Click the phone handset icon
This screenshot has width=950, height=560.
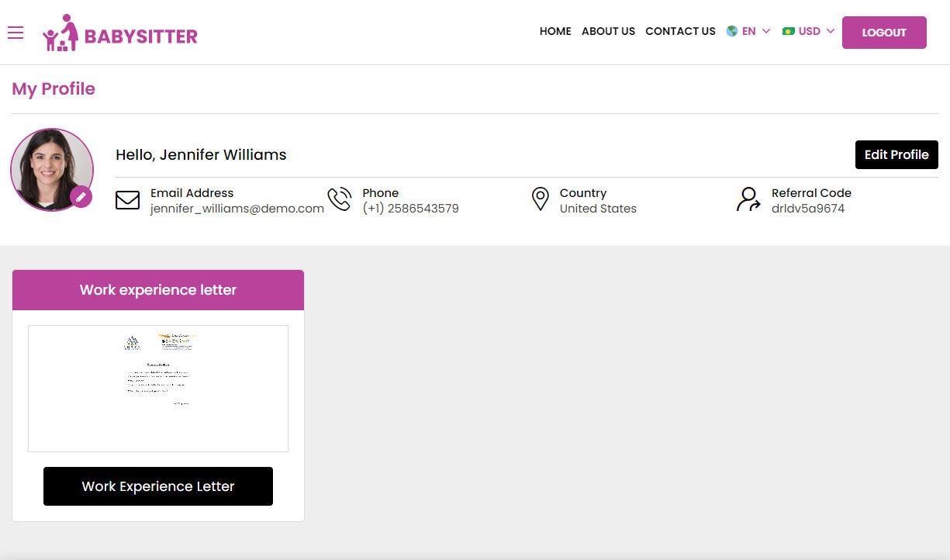click(x=339, y=199)
